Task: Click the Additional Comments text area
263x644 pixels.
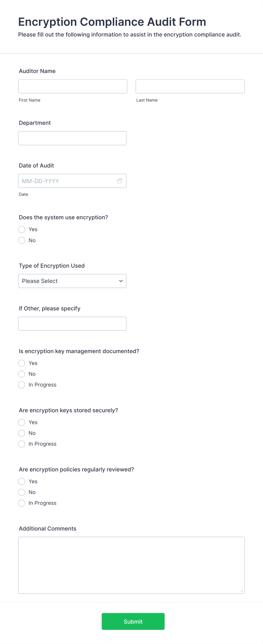Action: [131, 565]
